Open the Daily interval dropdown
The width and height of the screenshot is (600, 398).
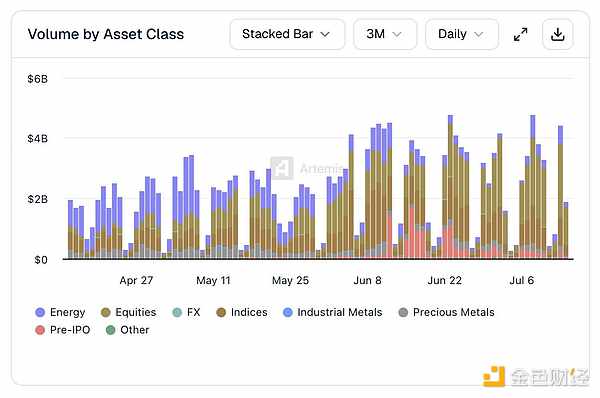[462, 34]
